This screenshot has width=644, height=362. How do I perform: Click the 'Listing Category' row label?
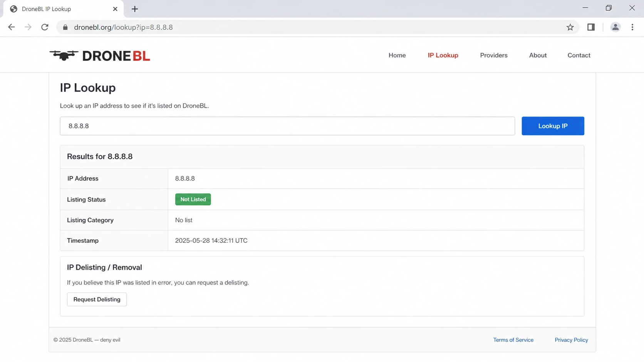[x=90, y=220]
